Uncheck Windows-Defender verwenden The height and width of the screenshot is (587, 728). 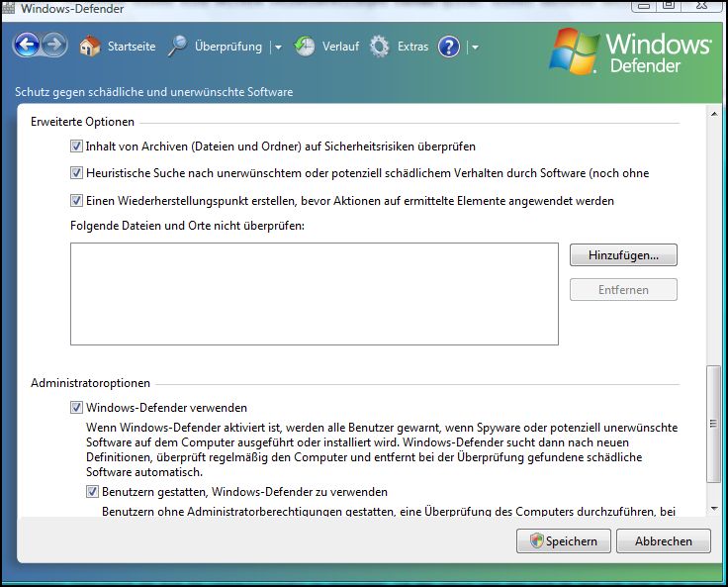point(76,407)
